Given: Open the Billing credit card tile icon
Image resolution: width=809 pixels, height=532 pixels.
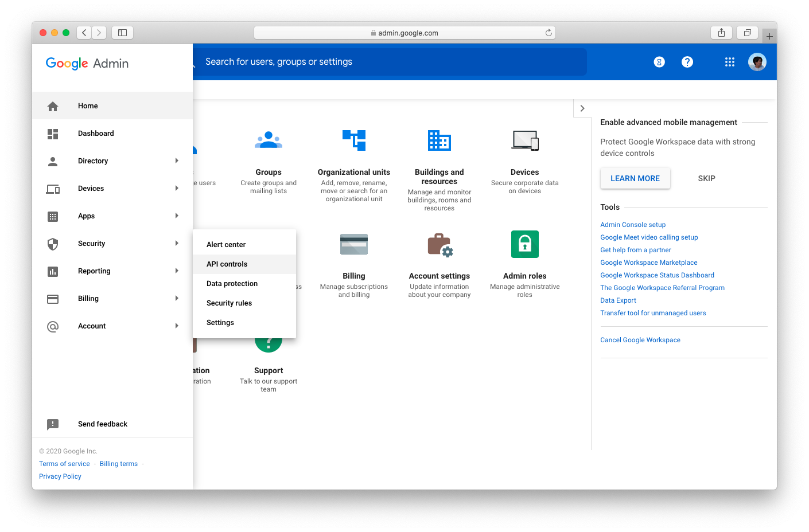Looking at the screenshot, I should tap(354, 244).
